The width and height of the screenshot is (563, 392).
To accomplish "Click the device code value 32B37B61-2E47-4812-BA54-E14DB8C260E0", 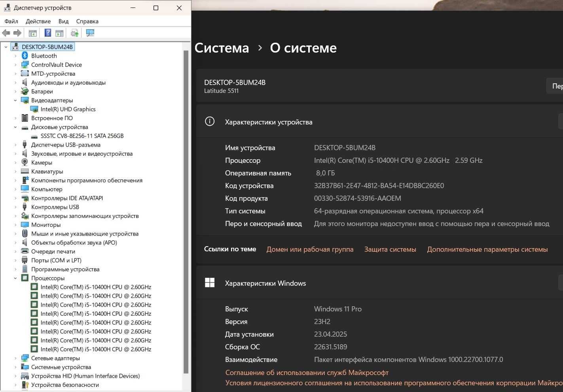I will 379,186.
